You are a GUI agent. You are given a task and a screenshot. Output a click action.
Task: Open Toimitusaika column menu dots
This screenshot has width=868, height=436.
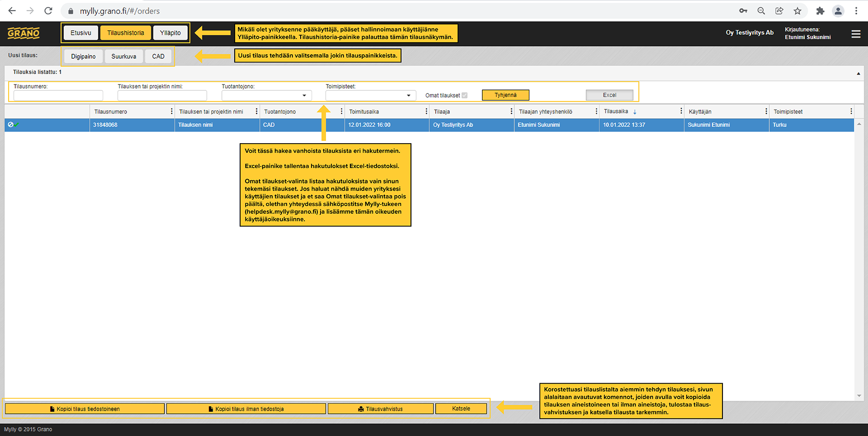tap(426, 112)
